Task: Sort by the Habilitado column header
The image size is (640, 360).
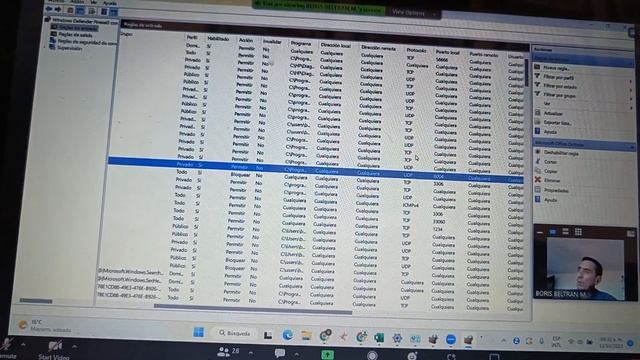Action: [218, 39]
